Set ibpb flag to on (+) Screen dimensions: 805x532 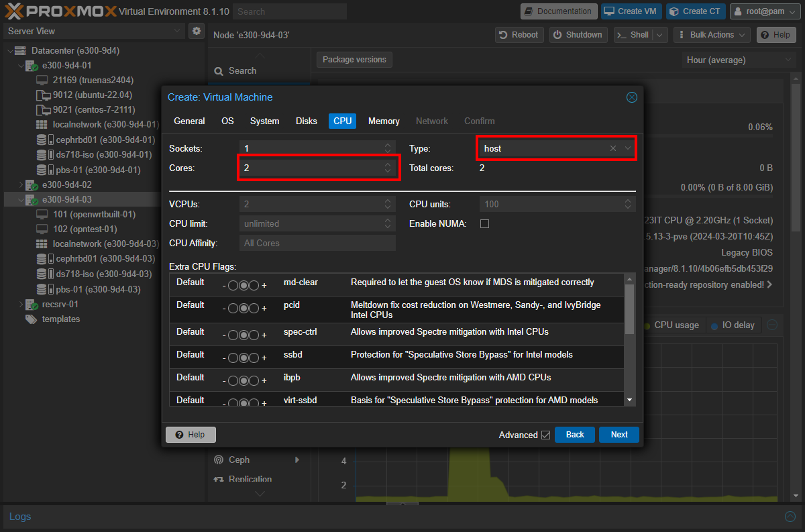[x=254, y=380]
